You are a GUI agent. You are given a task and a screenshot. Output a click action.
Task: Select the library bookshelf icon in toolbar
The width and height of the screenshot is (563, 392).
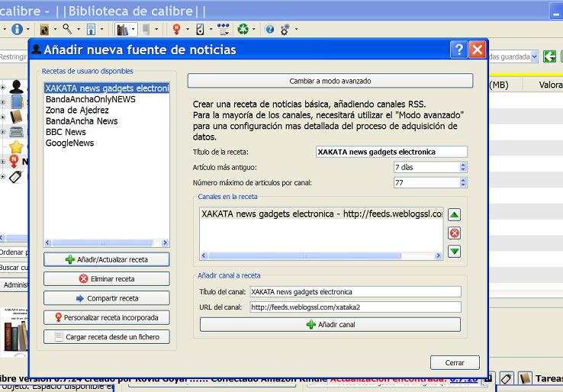pyautogui.click(x=122, y=30)
